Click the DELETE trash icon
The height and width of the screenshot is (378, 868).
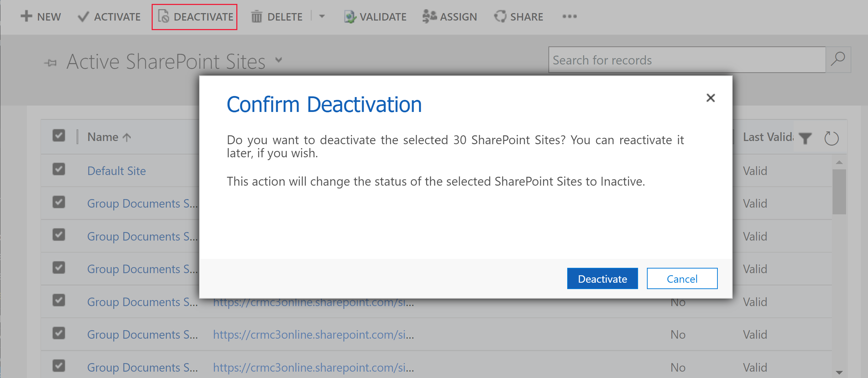[x=256, y=16]
